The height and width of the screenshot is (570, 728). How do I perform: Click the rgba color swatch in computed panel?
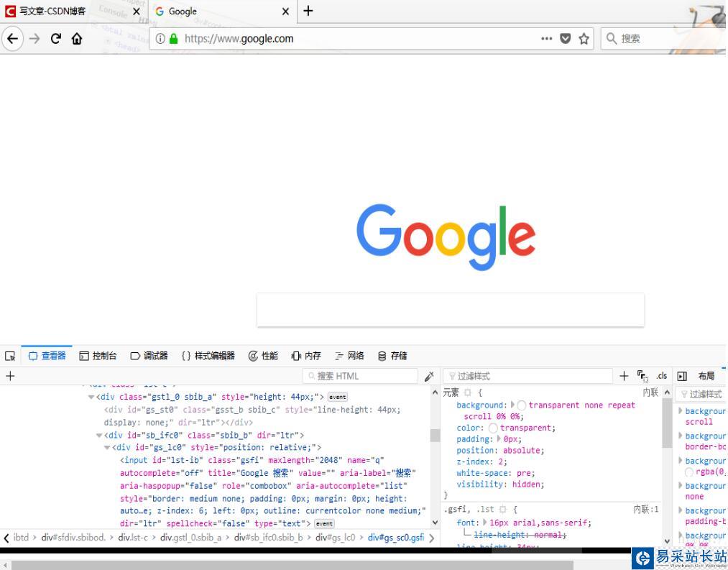(689, 472)
